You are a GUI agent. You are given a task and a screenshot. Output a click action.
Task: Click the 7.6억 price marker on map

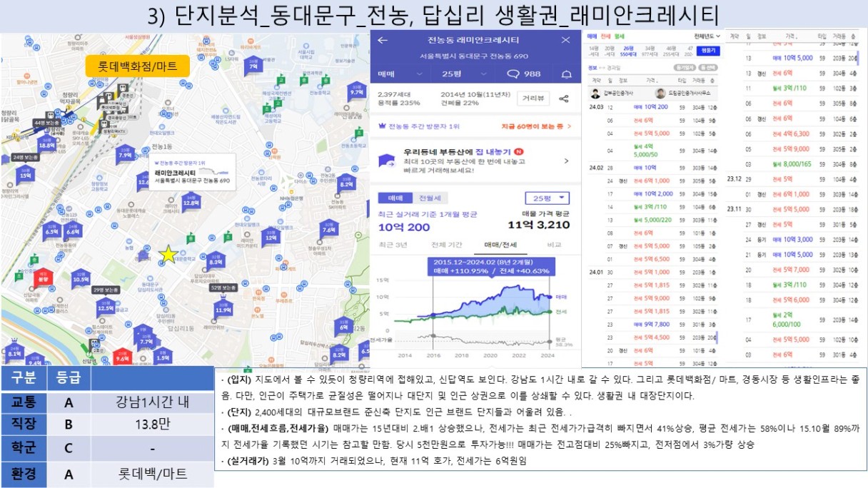coord(328,227)
